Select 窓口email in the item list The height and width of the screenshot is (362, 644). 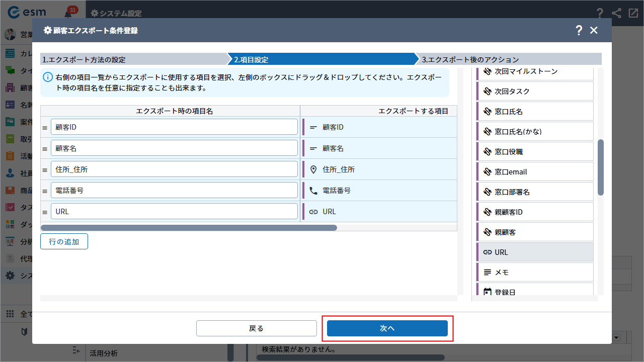tap(535, 172)
